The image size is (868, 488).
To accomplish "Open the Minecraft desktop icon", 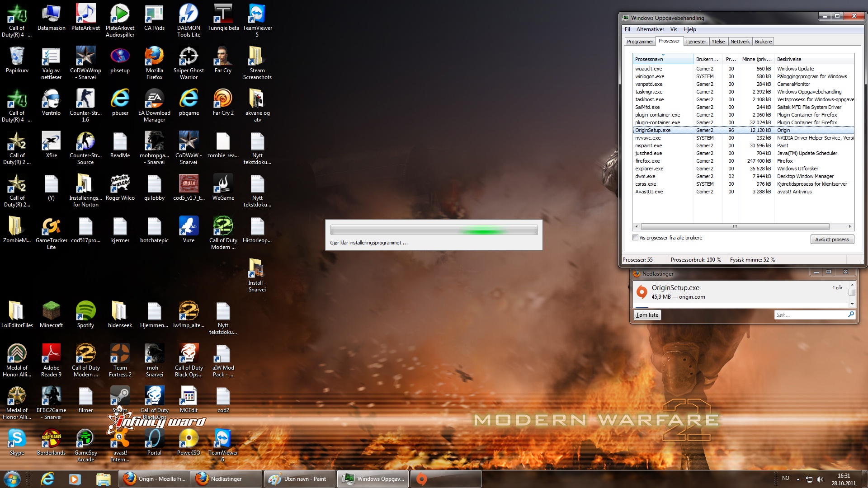I will (51, 315).
